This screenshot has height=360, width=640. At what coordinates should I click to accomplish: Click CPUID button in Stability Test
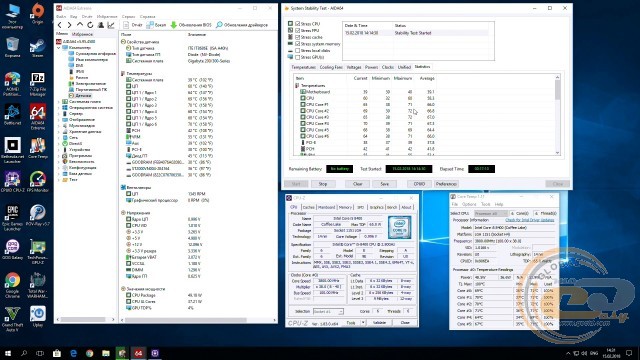point(419,184)
